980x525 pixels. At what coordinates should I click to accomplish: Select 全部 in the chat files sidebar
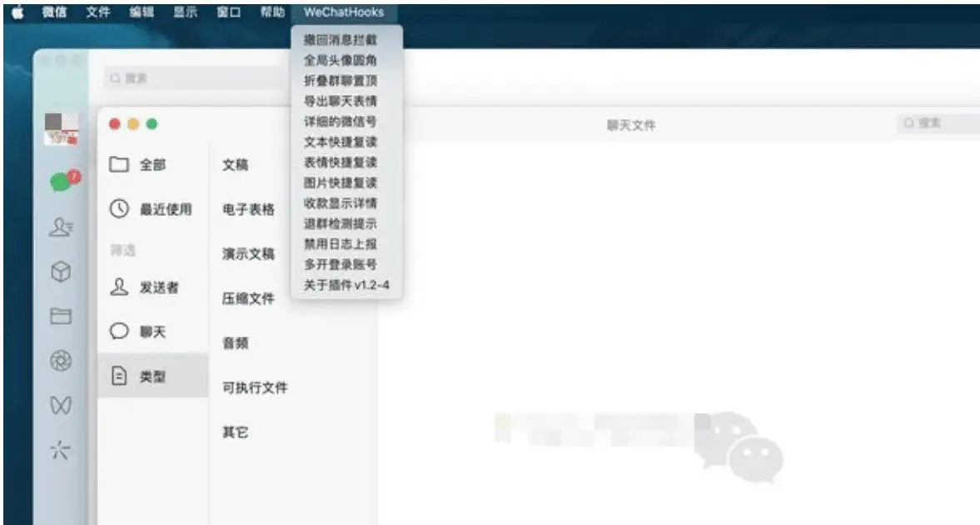point(152,164)
